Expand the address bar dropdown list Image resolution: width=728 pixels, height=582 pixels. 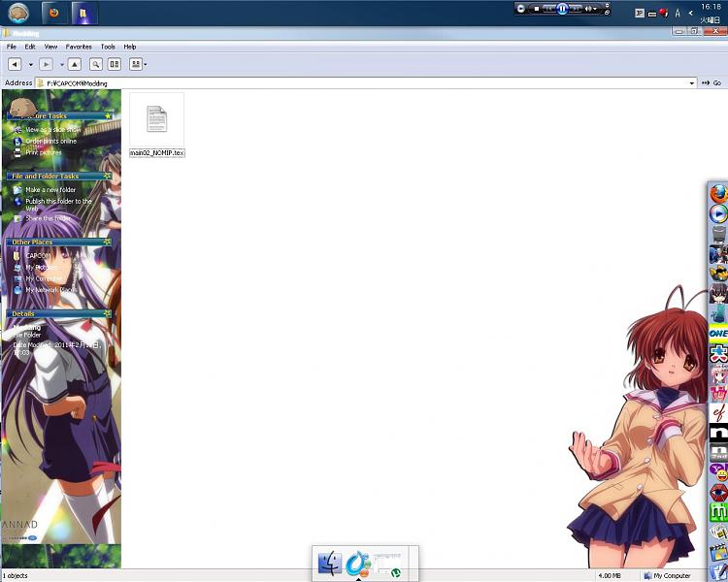point(692,83)
